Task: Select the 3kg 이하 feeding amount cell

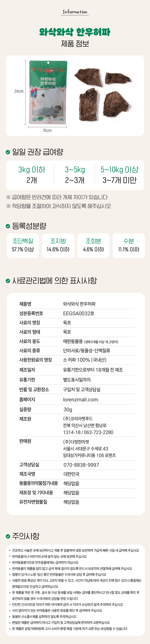Action: pyautogui.click(x=32, y=175)
